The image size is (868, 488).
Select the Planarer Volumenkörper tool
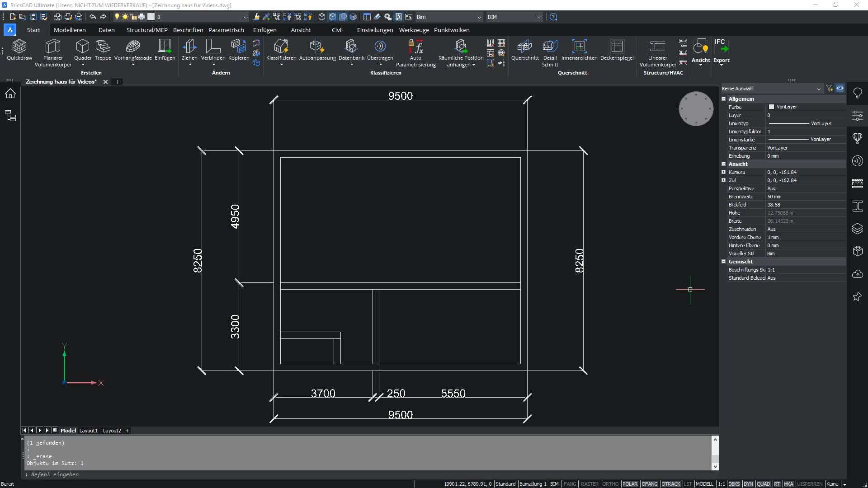tap(53, 53)
